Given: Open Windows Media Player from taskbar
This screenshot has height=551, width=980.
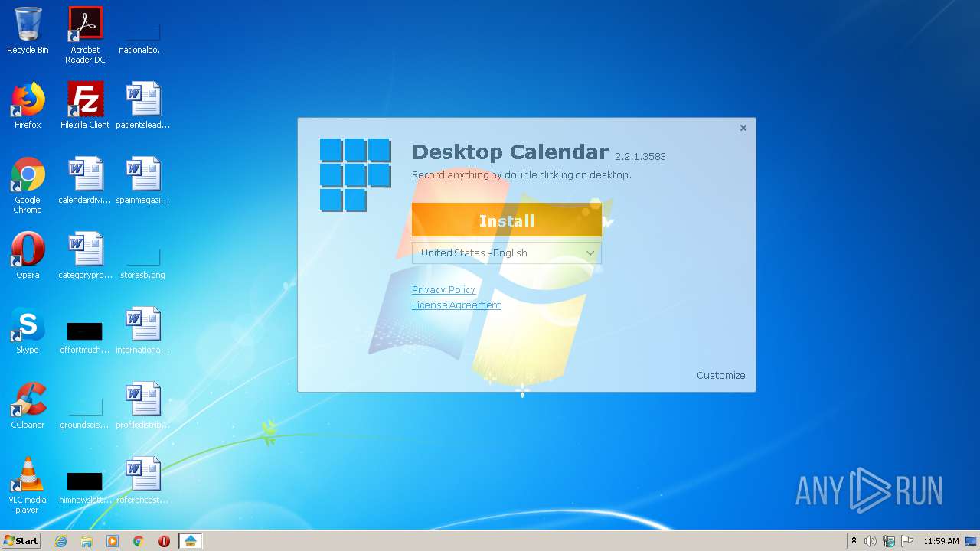Looking at the screenshot, I should point(113,541).
